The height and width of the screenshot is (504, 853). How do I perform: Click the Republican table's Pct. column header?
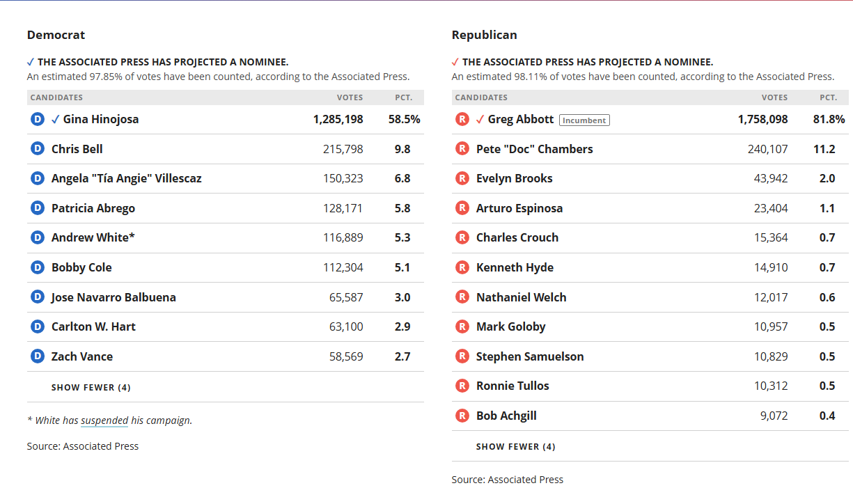click(828, 97)
